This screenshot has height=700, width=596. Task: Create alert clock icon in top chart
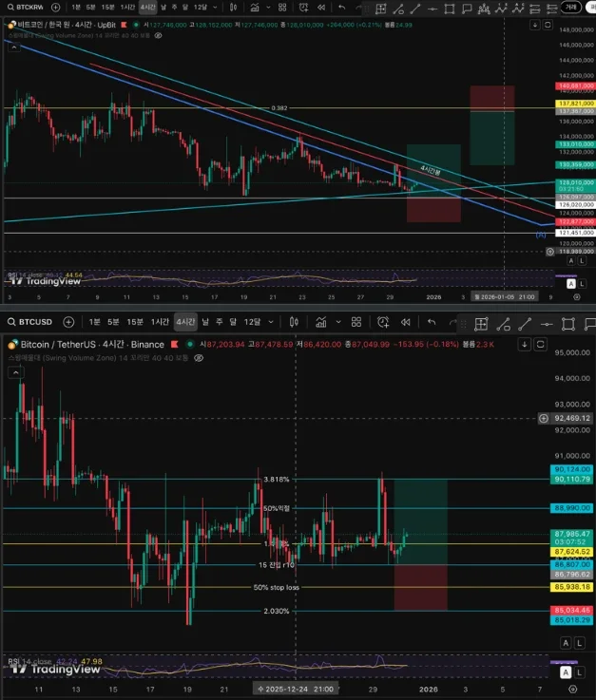(x=304, y=8)
